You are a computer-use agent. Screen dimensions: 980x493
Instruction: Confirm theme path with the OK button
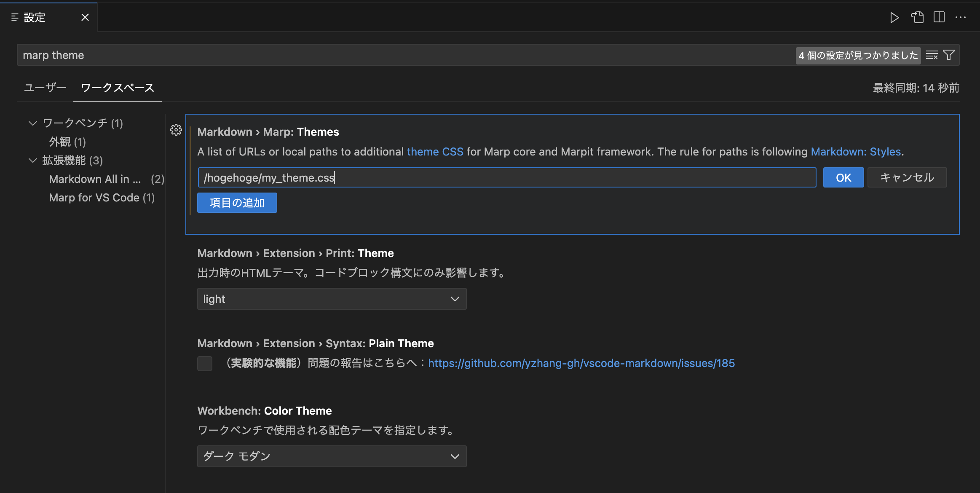pyautogui.click(x=843, y=177)
